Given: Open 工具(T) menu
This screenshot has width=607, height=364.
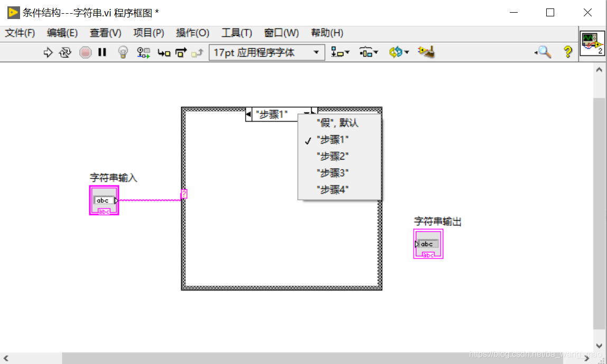Looking at the screenshot, I should [237, 33].
